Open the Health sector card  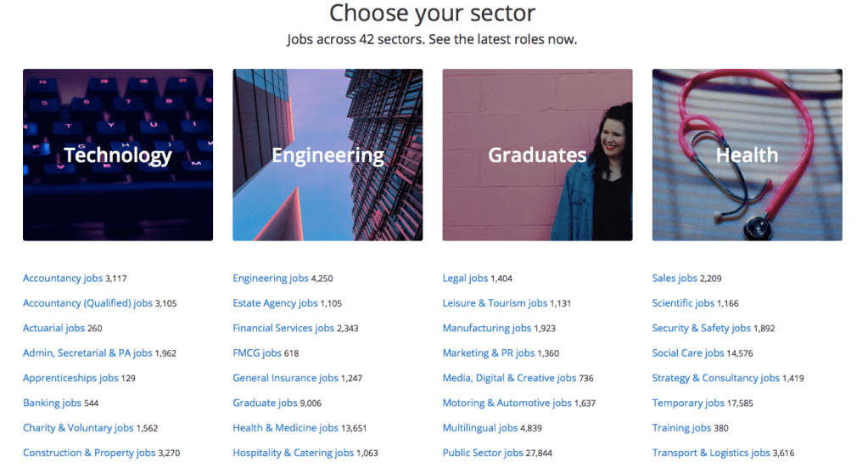point(747,155)
